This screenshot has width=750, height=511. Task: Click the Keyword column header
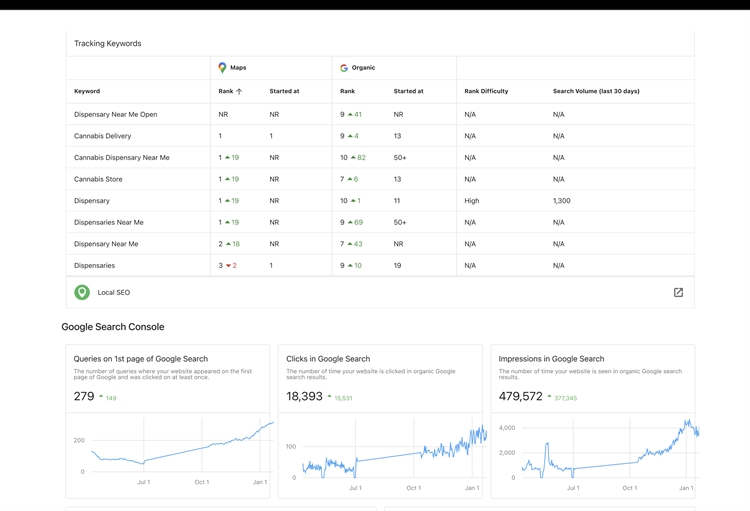tap(87, 91)
